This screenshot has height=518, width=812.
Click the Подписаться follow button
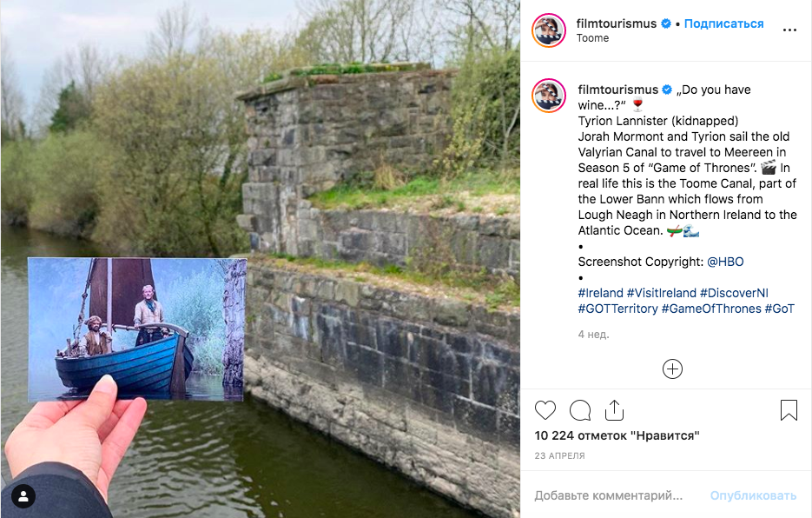[x=723, y=23]
